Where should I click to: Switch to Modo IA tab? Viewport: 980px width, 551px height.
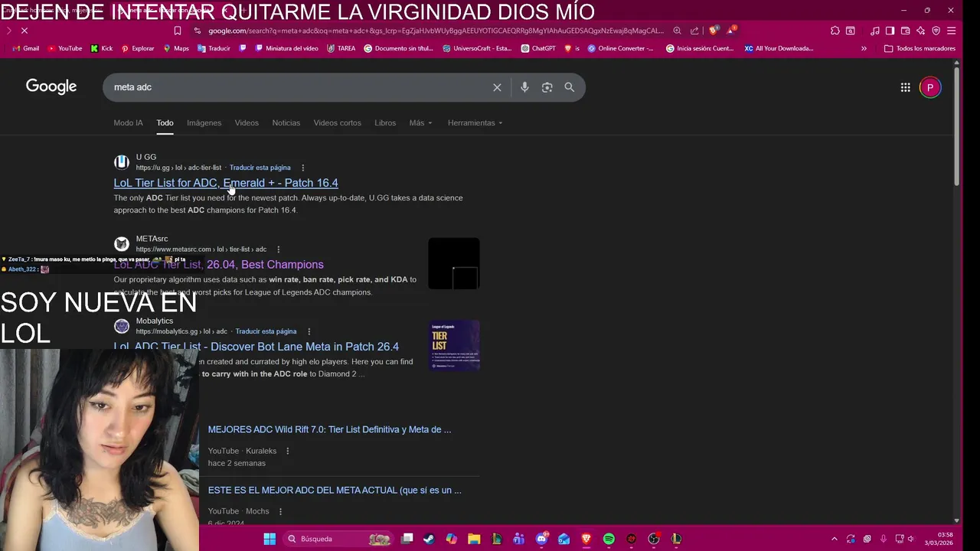128,122
